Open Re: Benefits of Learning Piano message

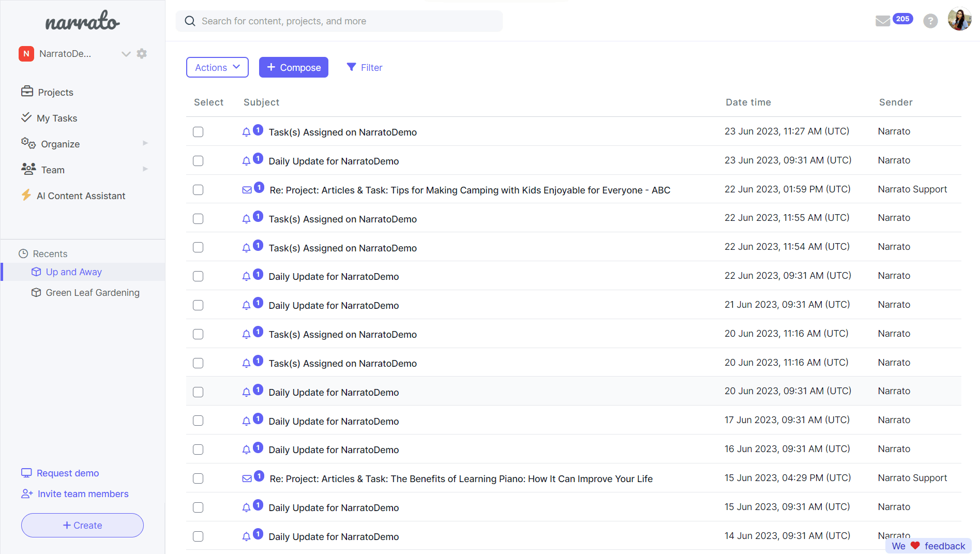(x=461, y=478)
